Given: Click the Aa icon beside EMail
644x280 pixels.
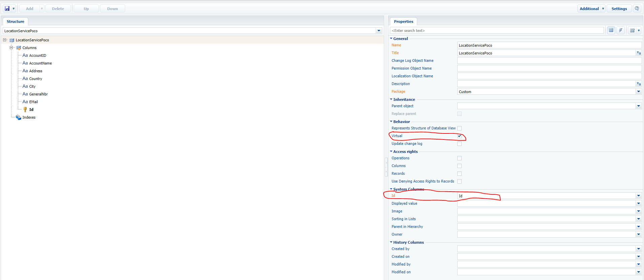Looking at the screenshot, I should pos(25,102).
